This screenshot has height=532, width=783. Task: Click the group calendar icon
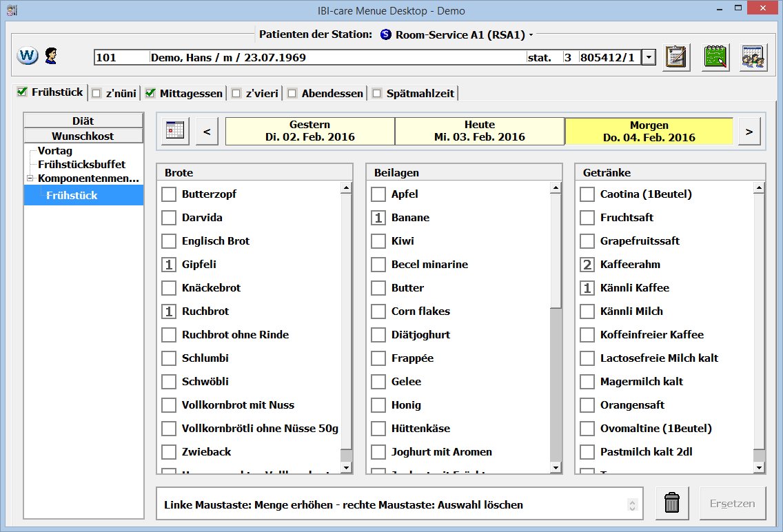[x=753, y=57]
